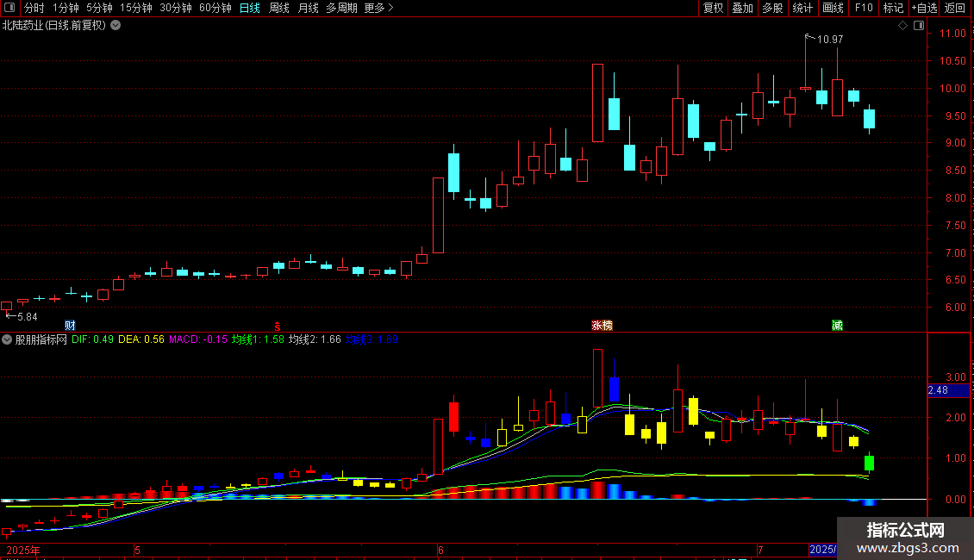
Task: Open the 画线 drawing tools
Action: click(x=833, y=8)
